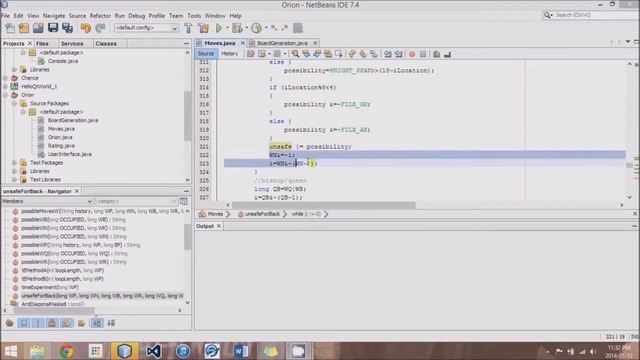Click the editor horizontal scrollbar thumb
Screen dimensions: 640x360
pyautogui.click(x=323, y=205)
